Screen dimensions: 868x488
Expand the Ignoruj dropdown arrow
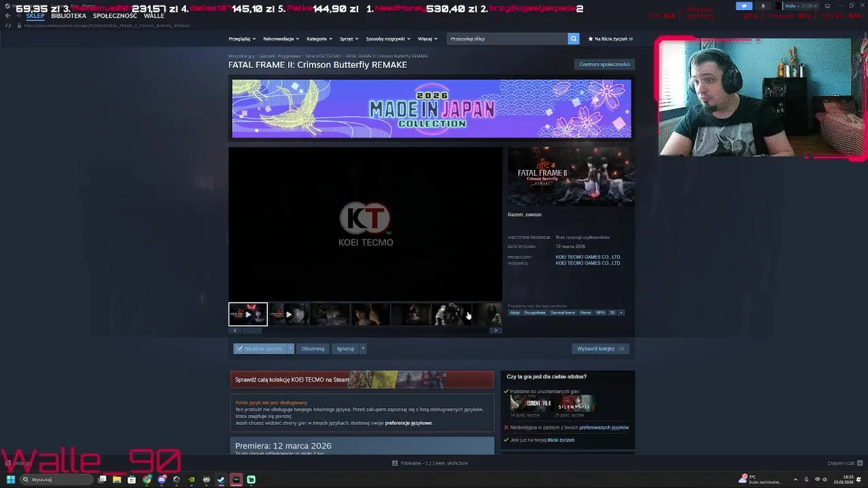[x=363, y=348]
